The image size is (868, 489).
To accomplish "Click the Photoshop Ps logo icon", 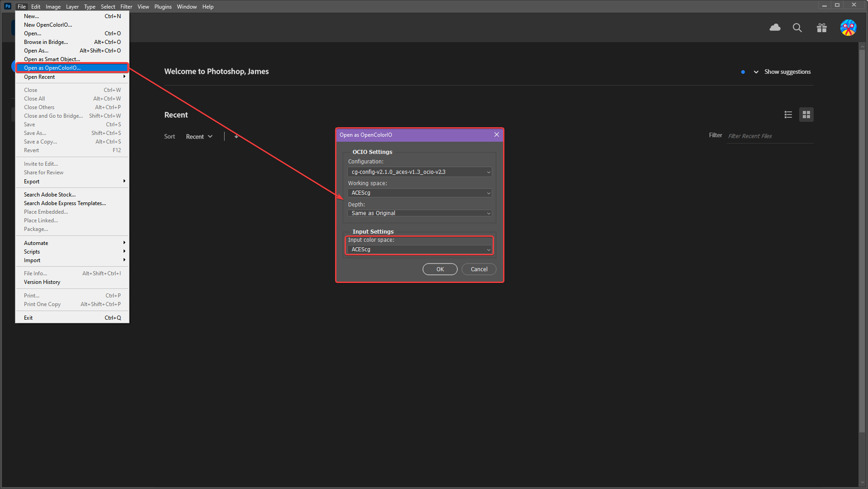I will 7,6.
